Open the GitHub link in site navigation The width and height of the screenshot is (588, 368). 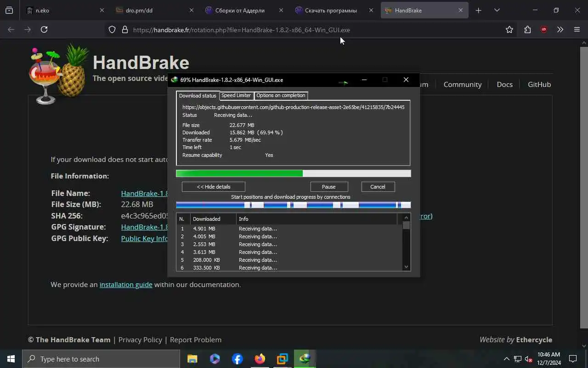click(x=539, y=85)
